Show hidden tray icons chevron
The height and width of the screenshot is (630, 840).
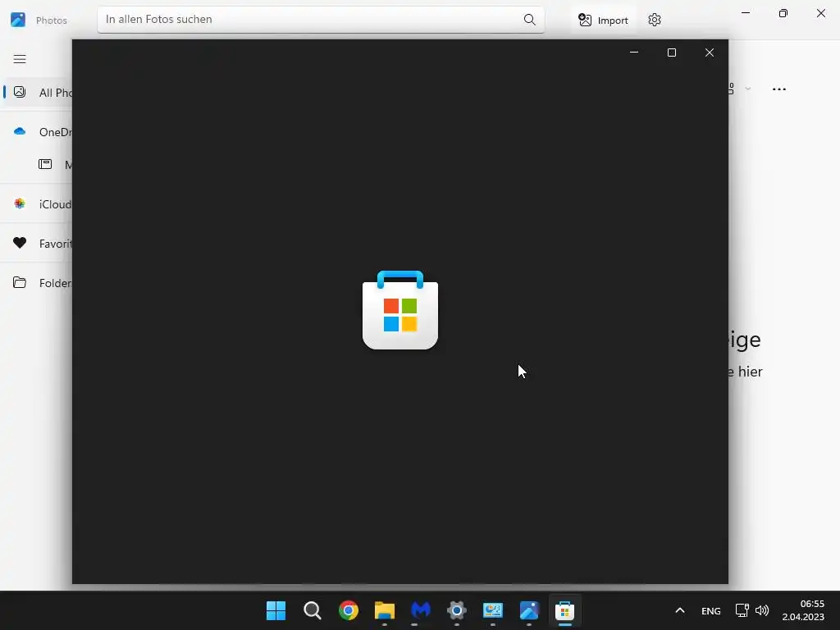(x=680, y=610)
